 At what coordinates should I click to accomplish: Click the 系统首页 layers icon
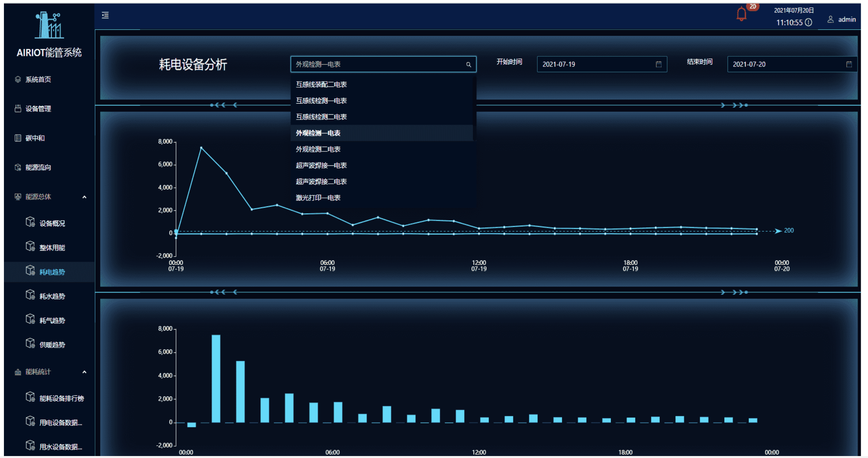(18, 79)
